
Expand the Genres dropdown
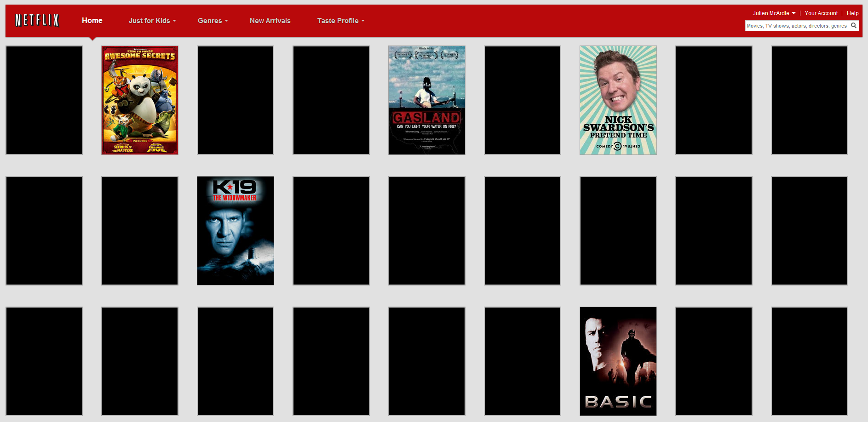coord(213,21)
